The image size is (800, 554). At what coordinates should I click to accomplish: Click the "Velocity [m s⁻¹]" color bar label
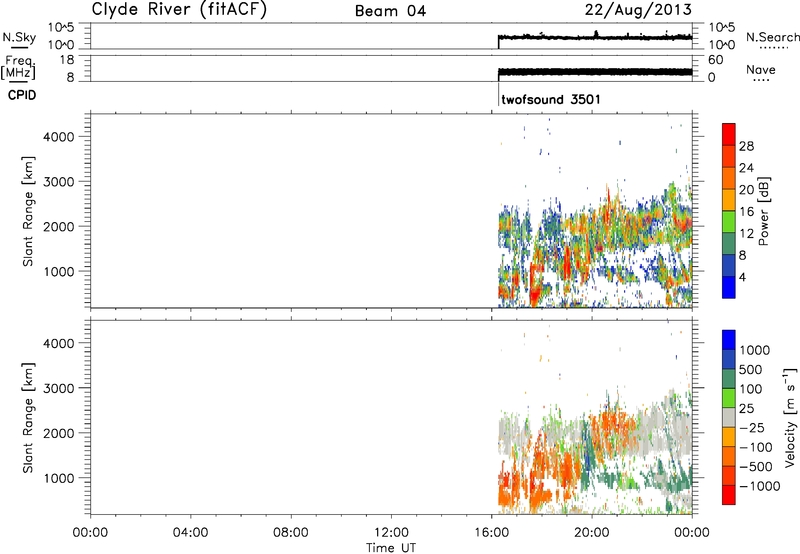tap(790, 417)
